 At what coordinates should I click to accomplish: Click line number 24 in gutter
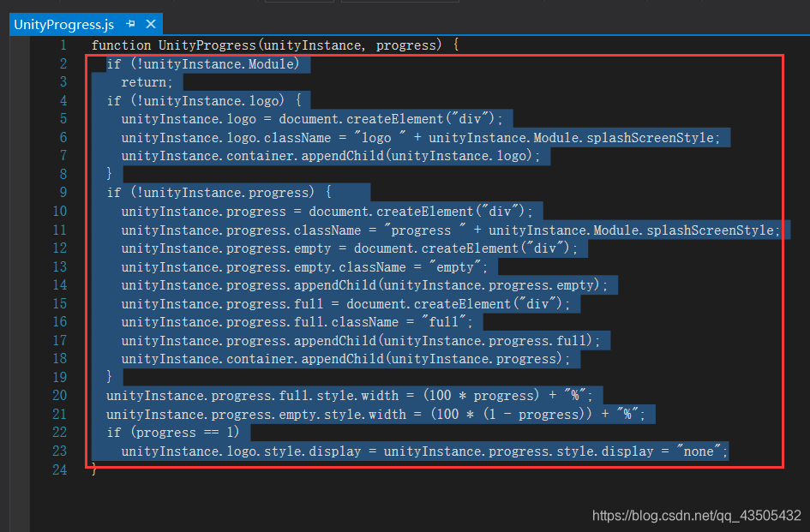tap(59, 470)
